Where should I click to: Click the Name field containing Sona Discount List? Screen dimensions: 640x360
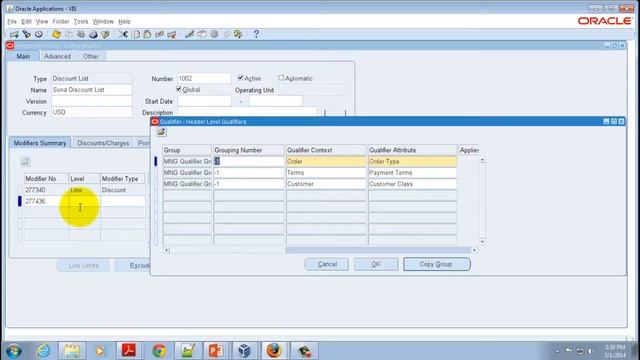91,90
